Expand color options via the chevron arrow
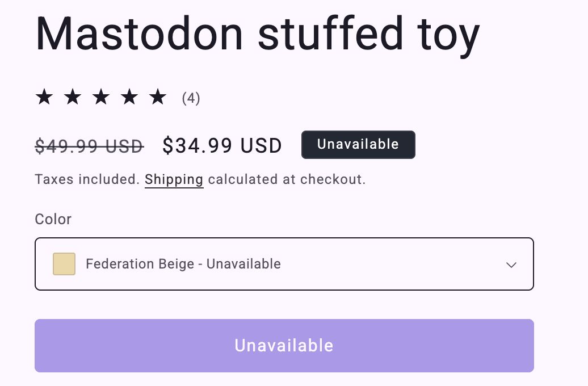The width and height of the screenshot is (588, 386). click(511, 265)
